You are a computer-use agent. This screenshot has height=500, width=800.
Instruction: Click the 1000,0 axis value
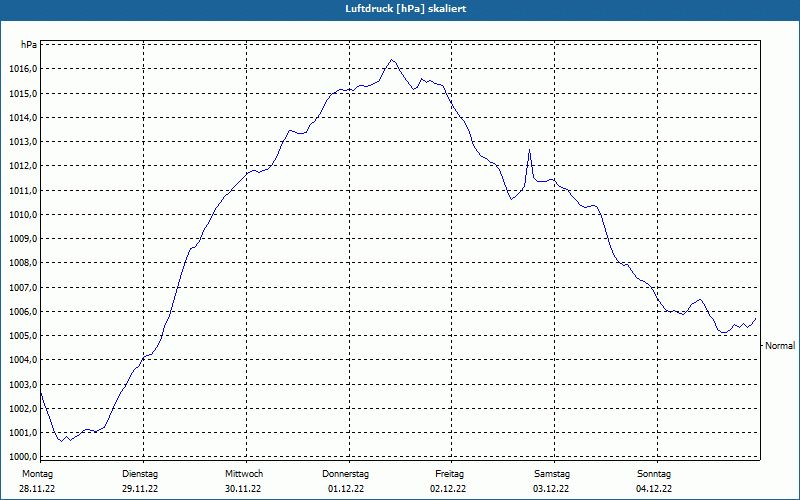(23, 457)
